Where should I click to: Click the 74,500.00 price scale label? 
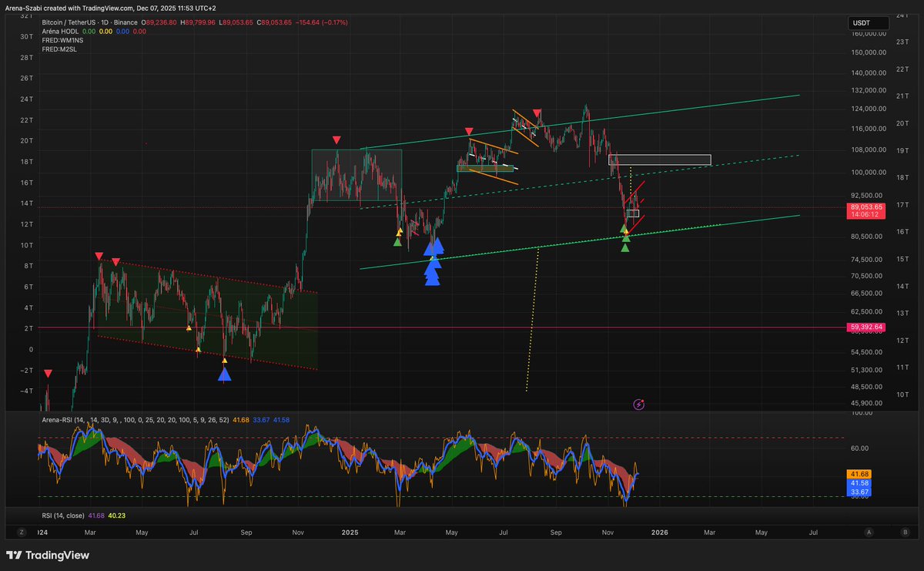[x=866, y=259]
